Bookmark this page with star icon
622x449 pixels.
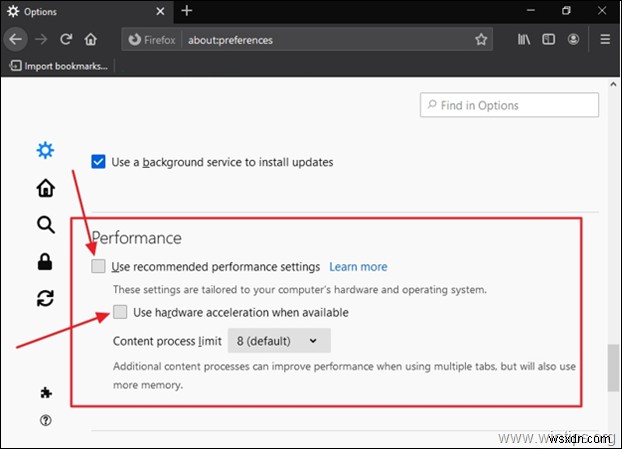[481, 40]
